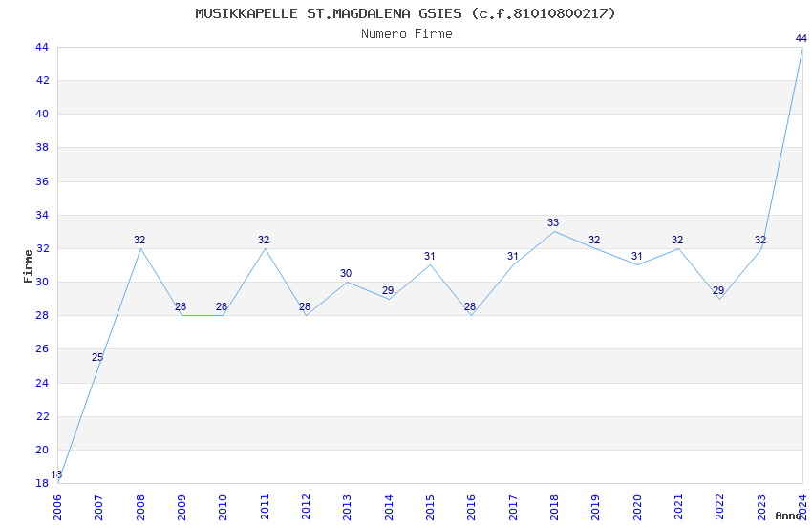Select y-axis tick value 20
Screen dimensions: 812x525
(42, 450)
